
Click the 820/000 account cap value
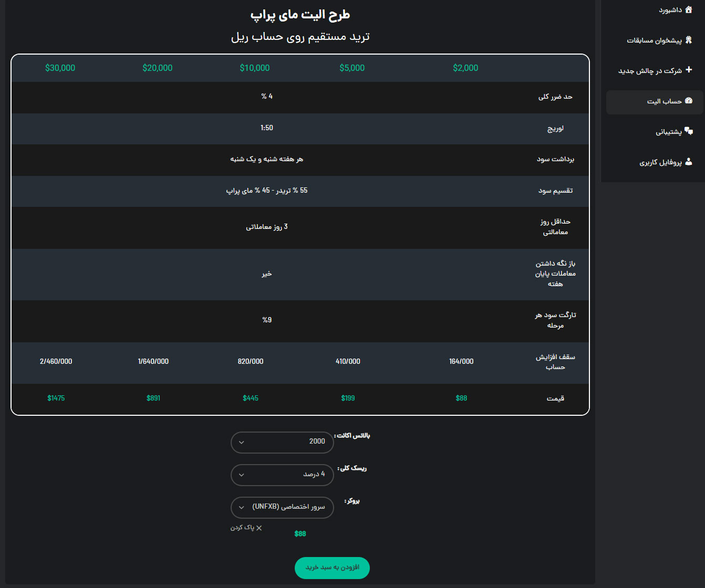tap(251, 361)
